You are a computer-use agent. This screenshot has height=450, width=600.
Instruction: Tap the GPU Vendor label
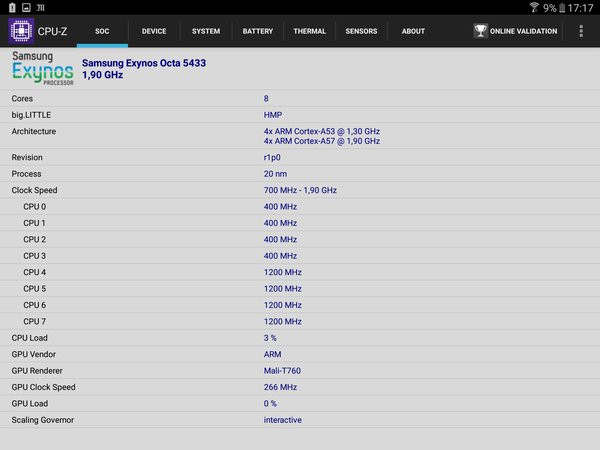pos(34,354)
